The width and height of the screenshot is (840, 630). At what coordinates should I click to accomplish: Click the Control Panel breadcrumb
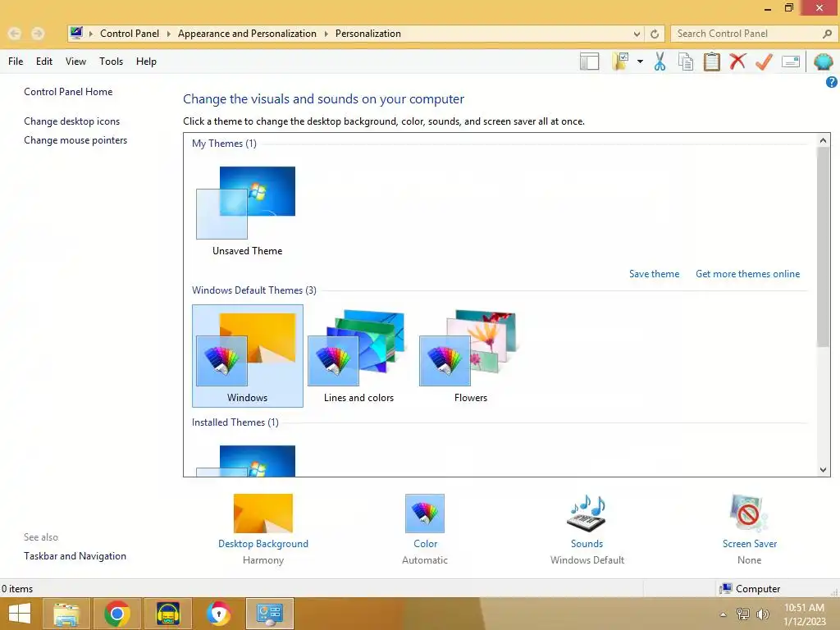(130, 34)
